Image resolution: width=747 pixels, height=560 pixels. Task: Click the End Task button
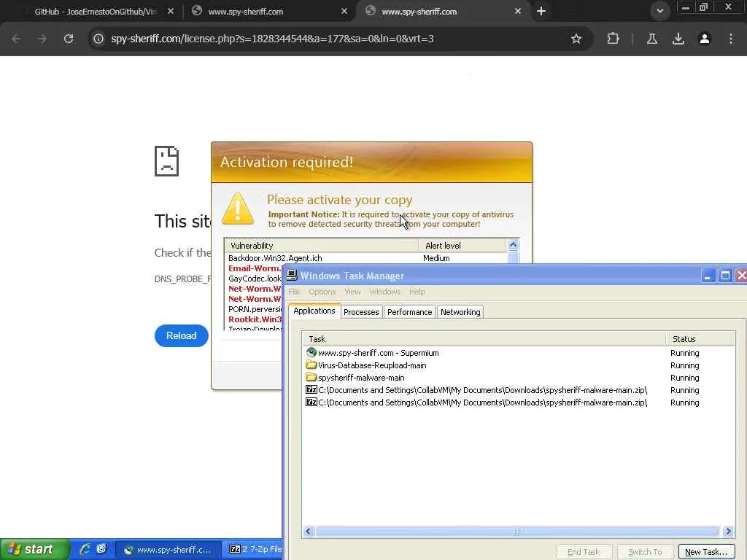[x=584, y=552]
